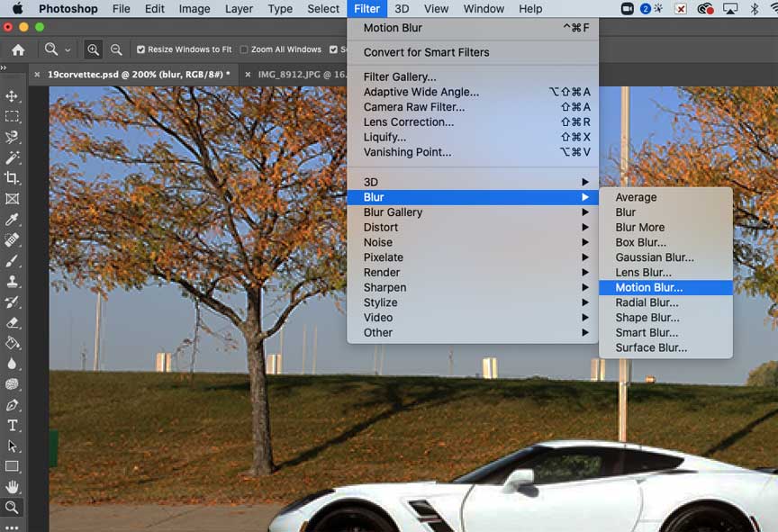This screenshot has height=532, width=778.
Task: Toggle Zoom All Windows checkbox
Action: (244, 50)
